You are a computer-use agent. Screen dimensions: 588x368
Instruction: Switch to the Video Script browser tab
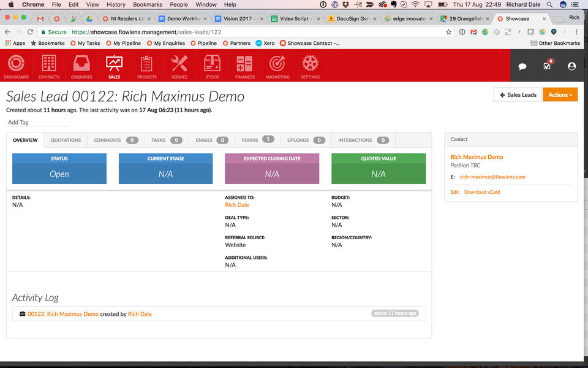point(296,18)
